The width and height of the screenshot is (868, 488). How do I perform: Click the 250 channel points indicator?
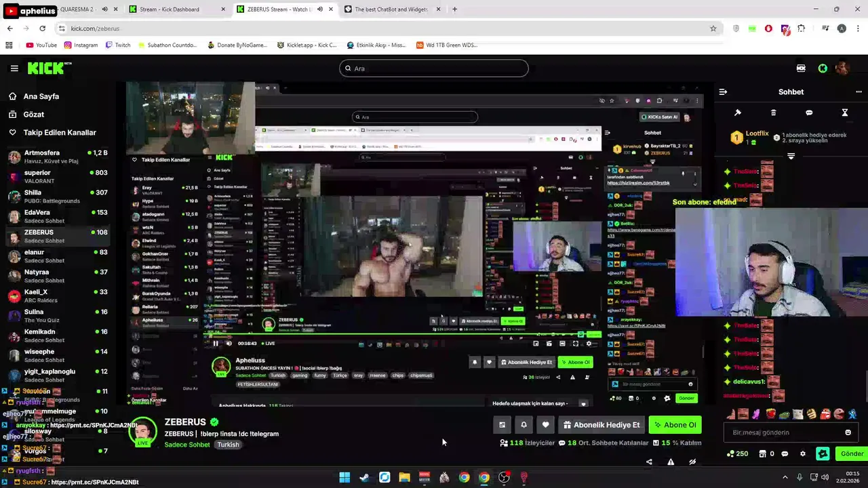[737, 453]
